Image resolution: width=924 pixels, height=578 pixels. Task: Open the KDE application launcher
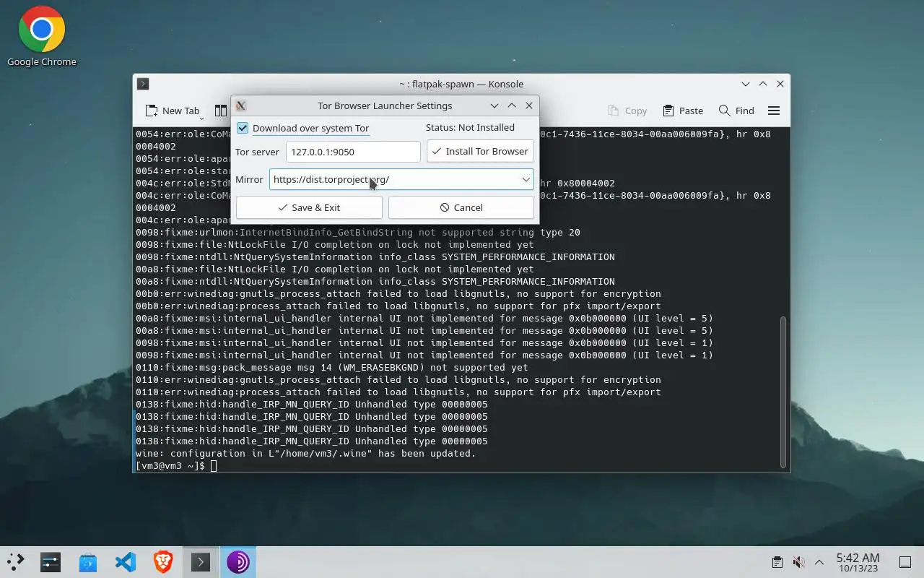(x=15, y=562)
